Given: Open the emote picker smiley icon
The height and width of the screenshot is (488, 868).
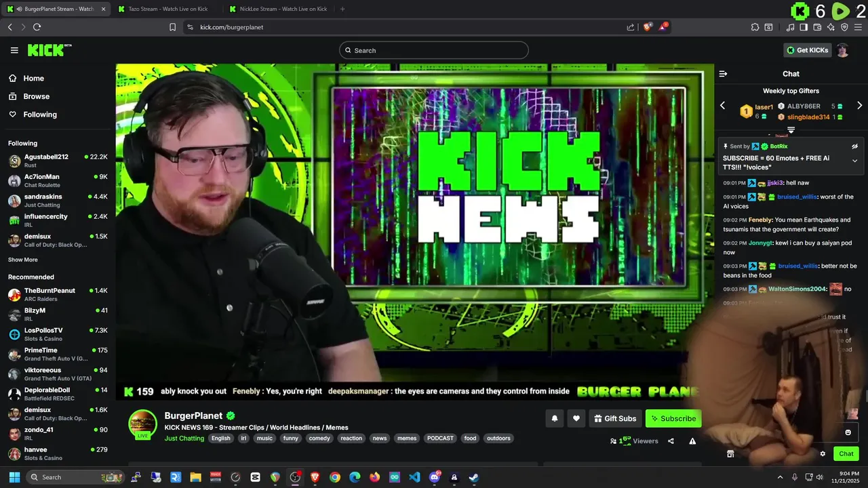Looking at the screenshot, I should pos(848,432).
